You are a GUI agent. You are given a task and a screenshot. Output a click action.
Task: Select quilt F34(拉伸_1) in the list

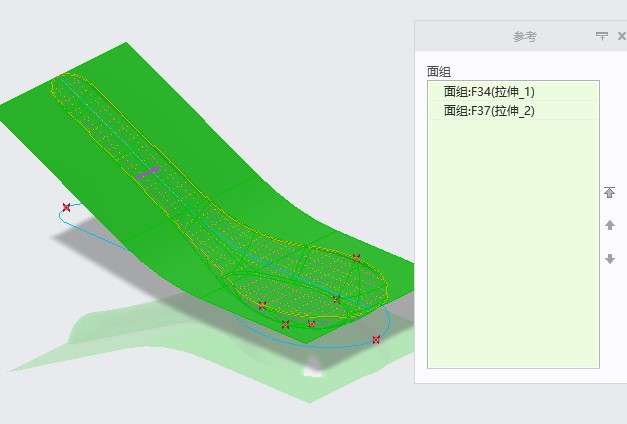tap(513, 92)
